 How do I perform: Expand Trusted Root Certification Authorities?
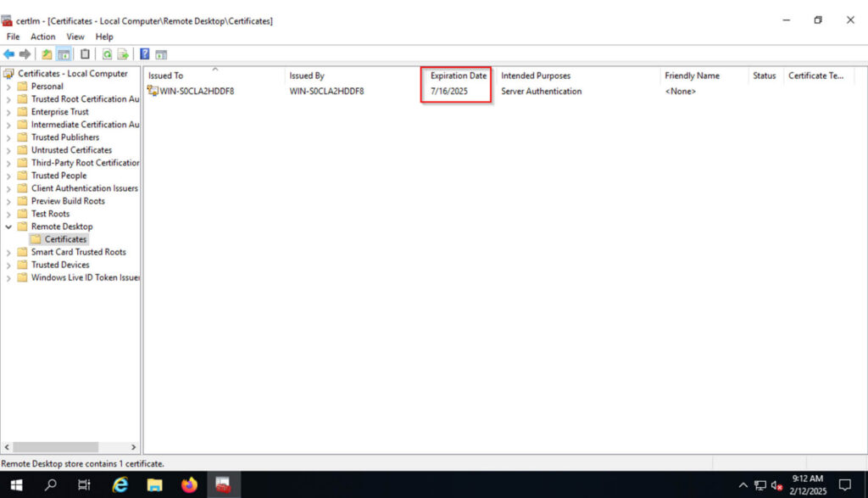tap(7, 98)
